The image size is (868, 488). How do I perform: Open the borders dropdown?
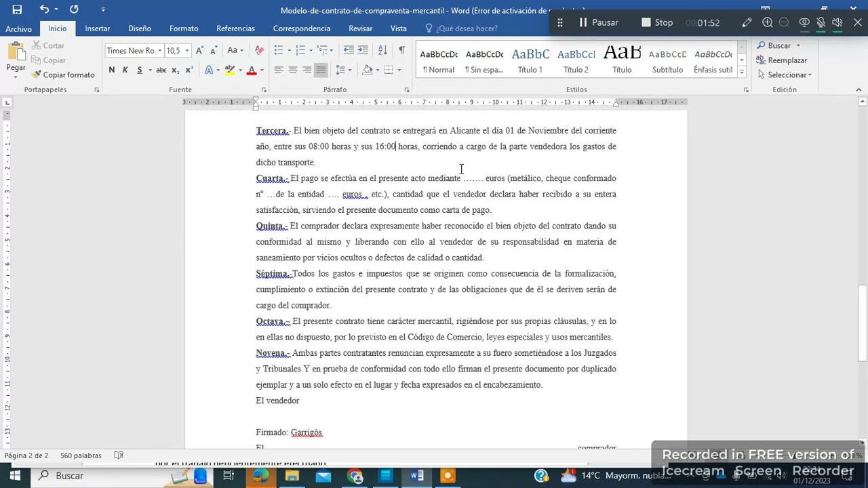coord(399,70)
